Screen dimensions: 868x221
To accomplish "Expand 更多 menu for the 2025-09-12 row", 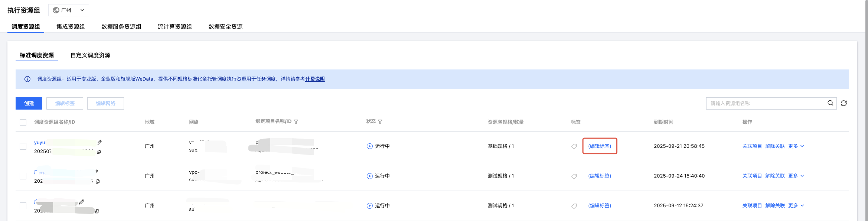I will [796, 206].
